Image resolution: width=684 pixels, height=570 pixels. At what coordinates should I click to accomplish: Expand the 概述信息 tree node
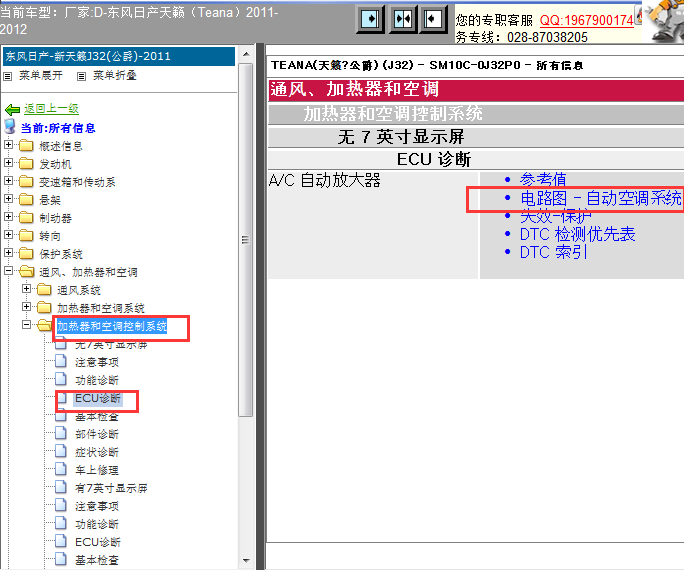click(x=8, y=144)
